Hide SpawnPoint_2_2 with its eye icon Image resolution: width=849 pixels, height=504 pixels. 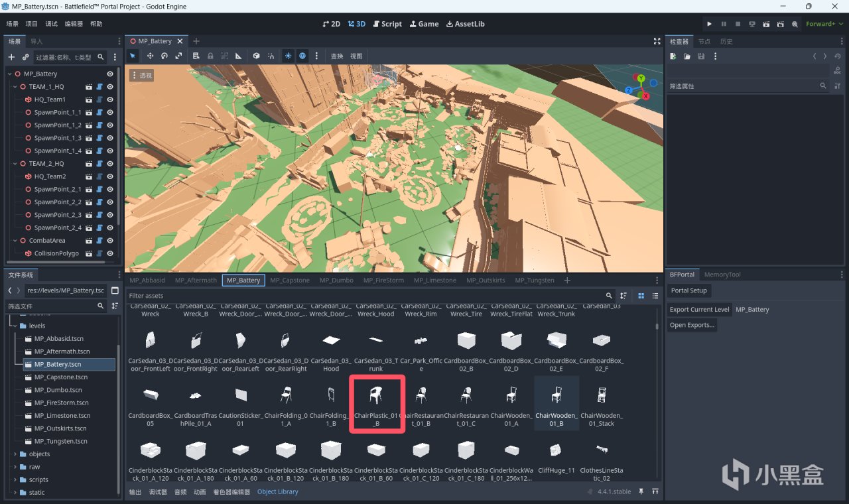click(110, 202)
